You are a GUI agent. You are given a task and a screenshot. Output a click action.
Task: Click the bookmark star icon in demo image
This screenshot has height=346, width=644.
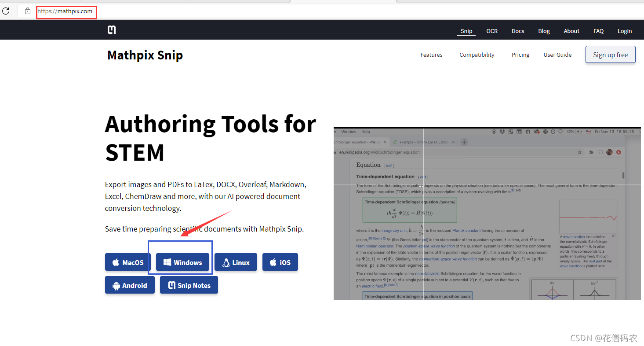[580, 152]
